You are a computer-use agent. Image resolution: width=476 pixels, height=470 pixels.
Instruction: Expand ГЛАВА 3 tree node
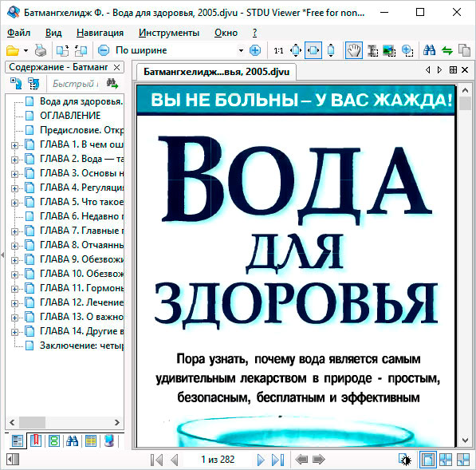pos(14,174)
